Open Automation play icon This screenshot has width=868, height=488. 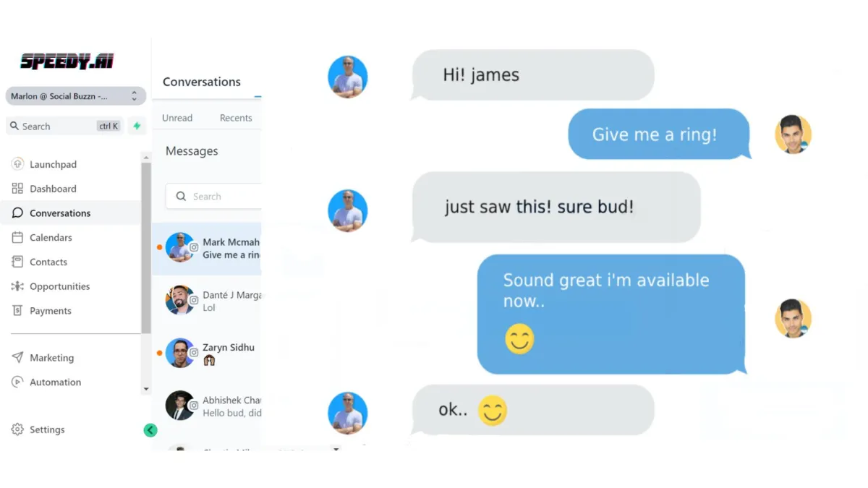click(x=17, y=382)
